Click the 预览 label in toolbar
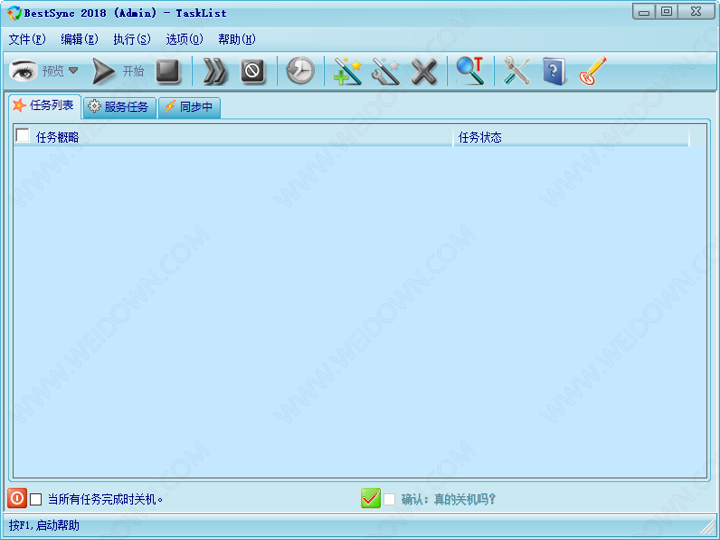 pyautogui.click(x=53, y=71)
